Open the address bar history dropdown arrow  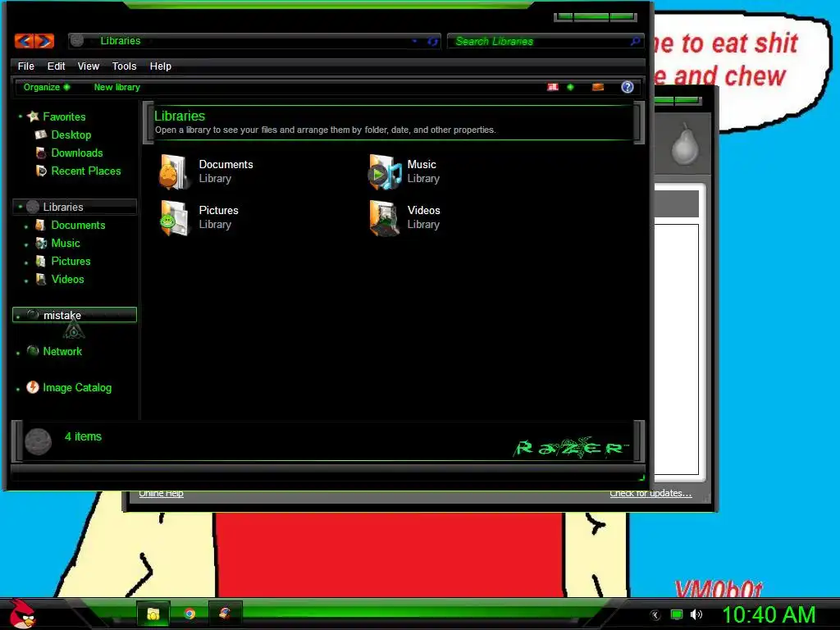coord(414,41)
